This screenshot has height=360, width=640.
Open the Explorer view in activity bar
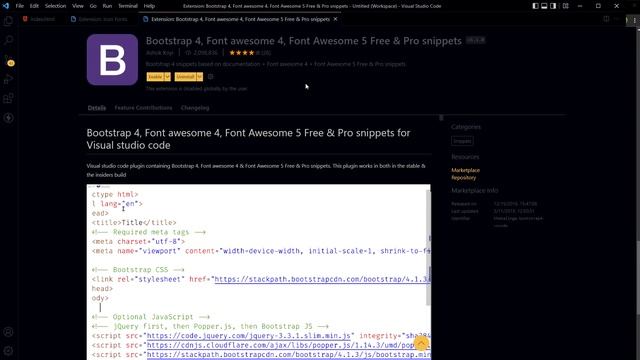pyautogui.click(x=8, y=20)
